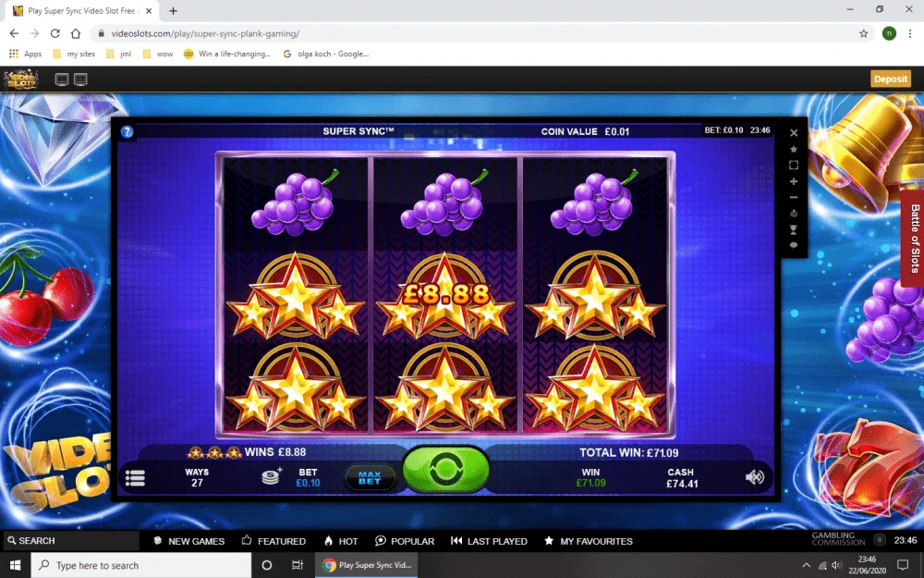Toggle game sound speaker icon
The image size is (924, 578).
coord(755,477)
